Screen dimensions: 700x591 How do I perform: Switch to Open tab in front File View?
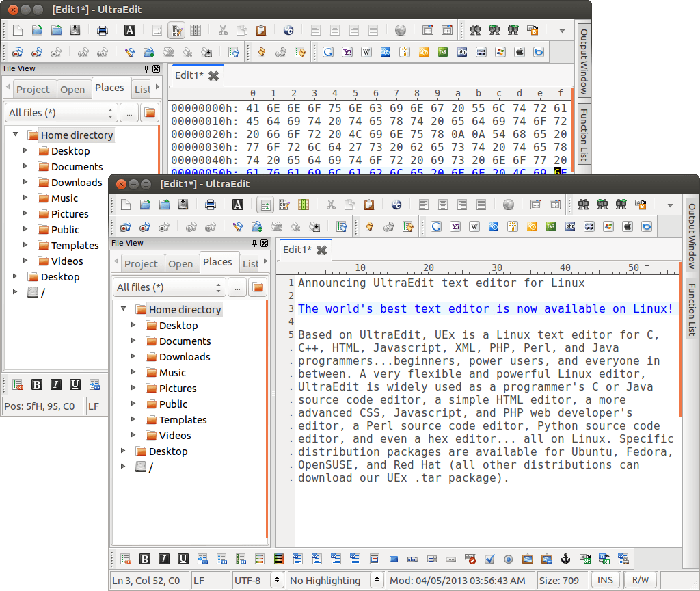pos(180,263)
